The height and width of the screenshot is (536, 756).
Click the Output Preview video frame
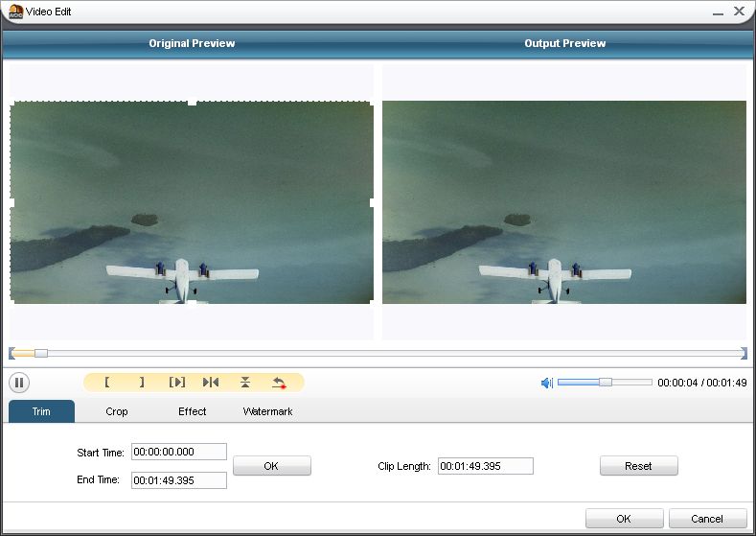pos(564,202)
